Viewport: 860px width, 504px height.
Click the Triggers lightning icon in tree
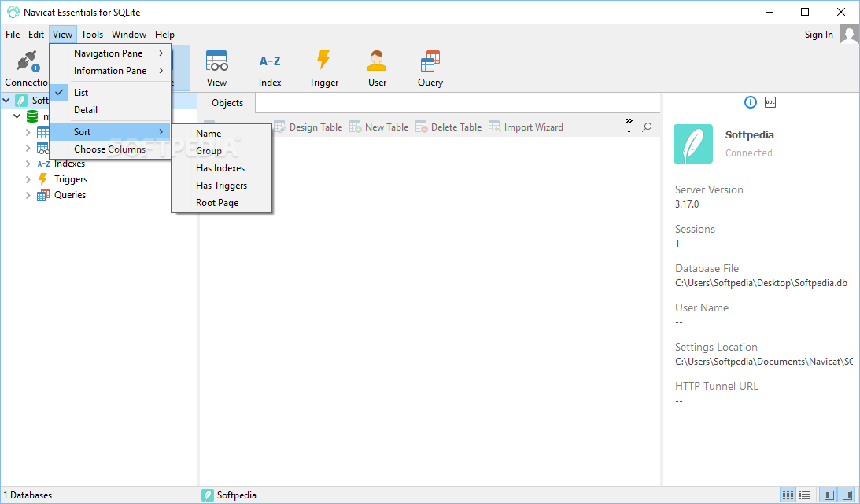[42, 179]
